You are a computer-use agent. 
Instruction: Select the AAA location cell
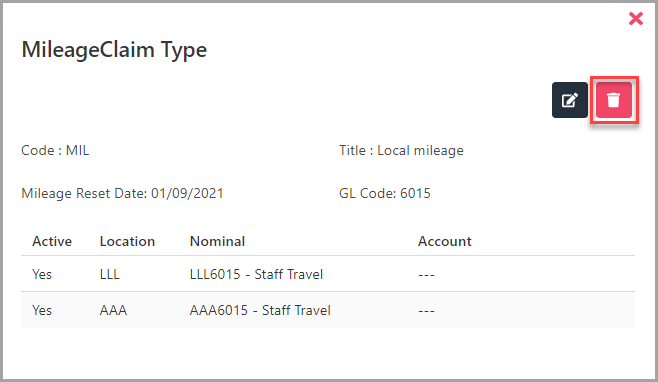point(113,310)
